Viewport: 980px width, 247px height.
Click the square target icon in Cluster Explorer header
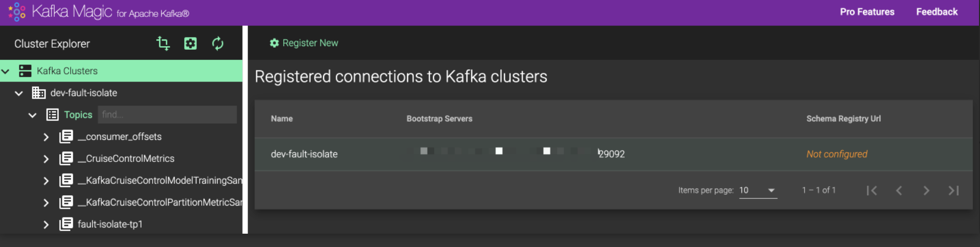[190, 44]
